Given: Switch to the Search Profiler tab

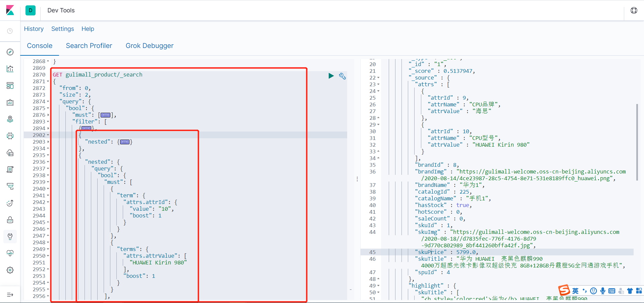Looking at the screenshot, I should (x=89, y=46).
